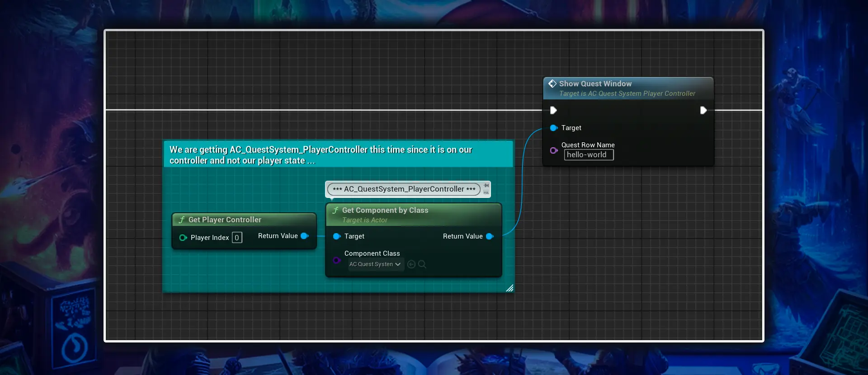Click Return Value pin on Get Component by Class

[x=490, y=236]
